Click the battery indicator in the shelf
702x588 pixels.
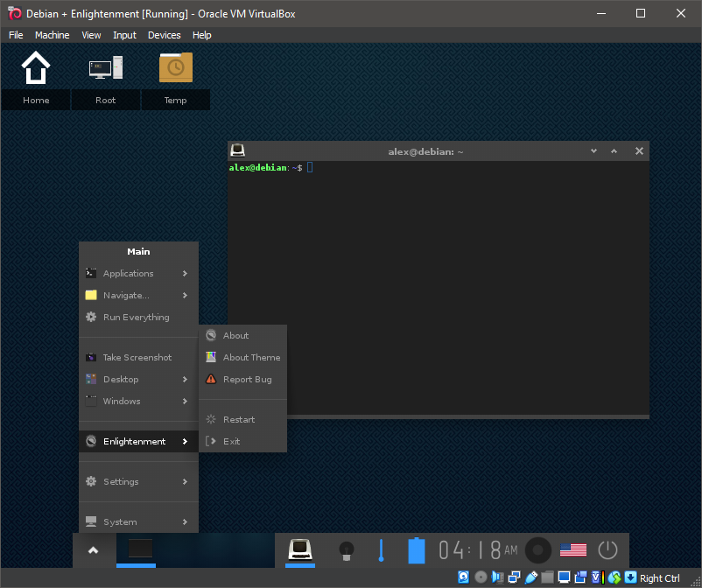pos(417,550)
